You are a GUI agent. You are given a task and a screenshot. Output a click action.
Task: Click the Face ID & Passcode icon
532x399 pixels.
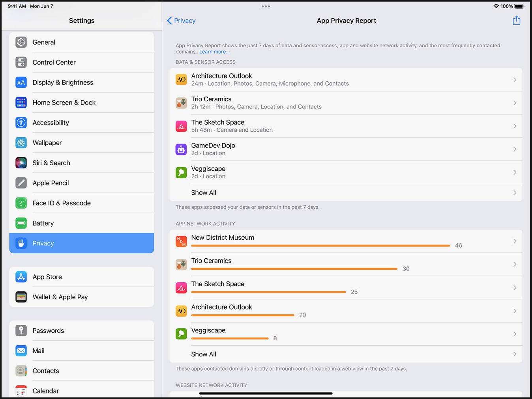(21, 203)
